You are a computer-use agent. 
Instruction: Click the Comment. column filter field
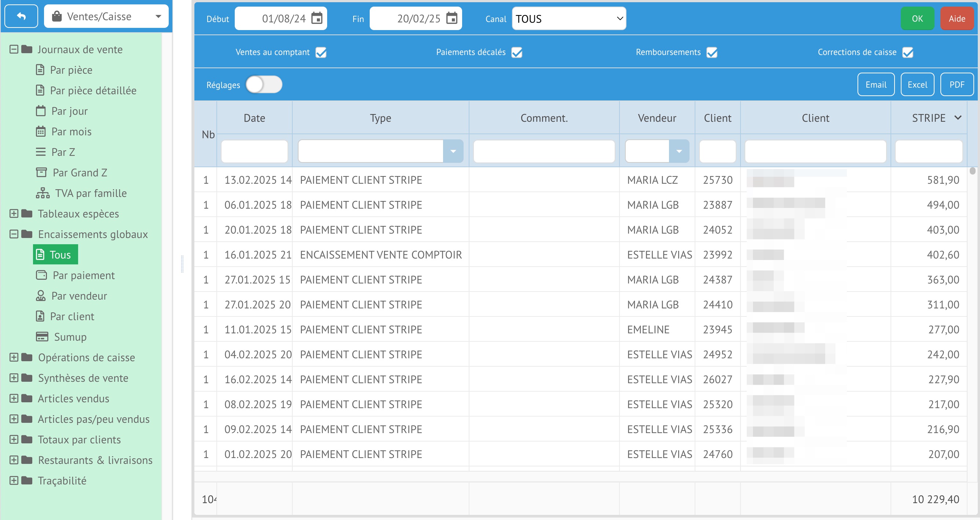544,151
